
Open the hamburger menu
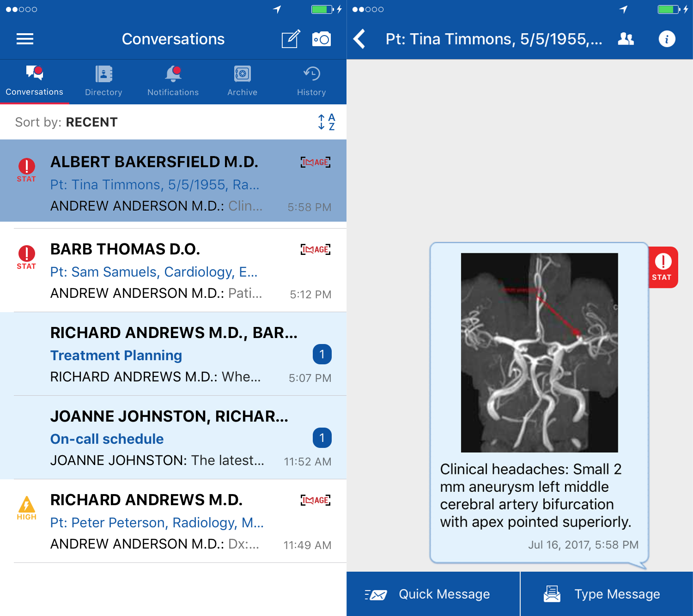[x=25, y=39]
